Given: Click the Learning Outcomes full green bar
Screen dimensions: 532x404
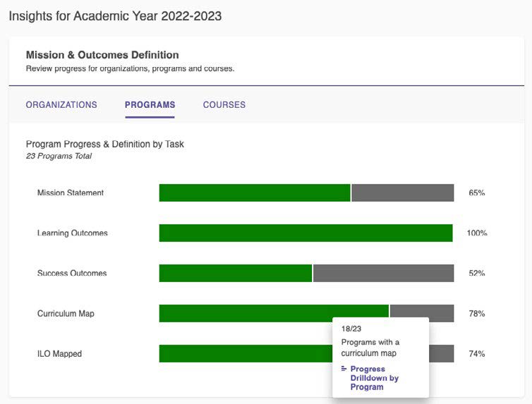Looking at the screenshot, I should pyautogui.click(x=306, y=233).
